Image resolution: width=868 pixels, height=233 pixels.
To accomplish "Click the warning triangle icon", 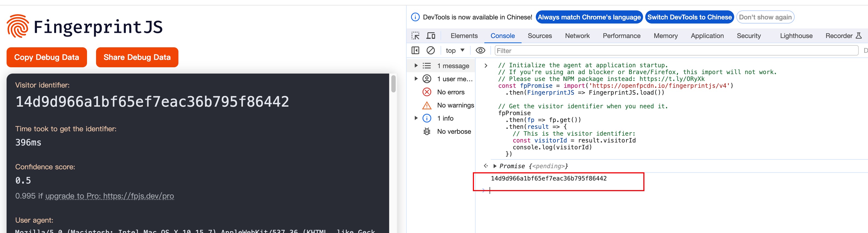I will [x=427, y=105].
